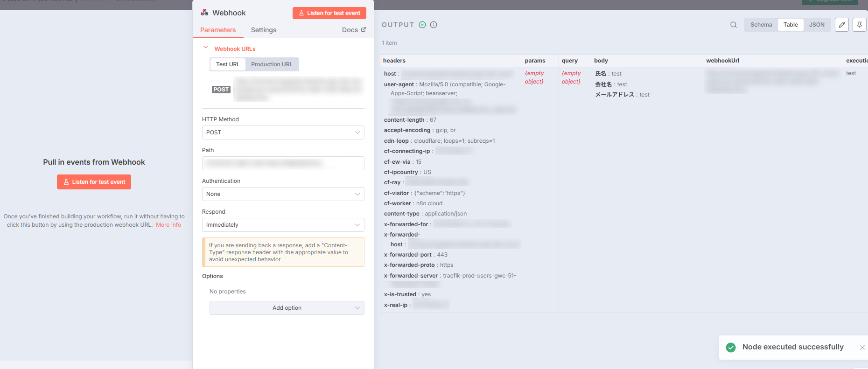Viewport: 868px width, 369px height.
Task: Dismiss the Node executed successfully notification
Action: click(x=862, y=348)
